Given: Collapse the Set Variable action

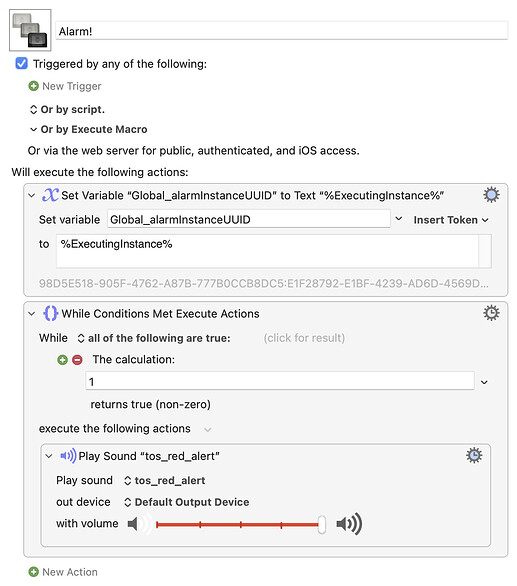Looking at the screenshot, I should [x=32, y=195].
